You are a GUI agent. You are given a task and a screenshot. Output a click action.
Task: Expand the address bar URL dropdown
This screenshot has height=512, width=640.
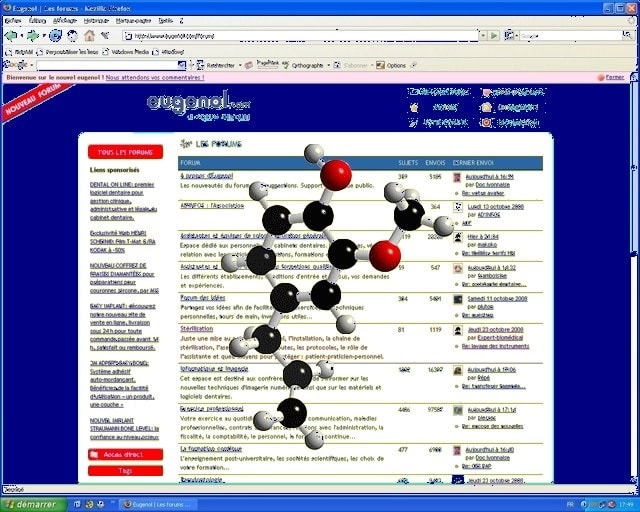[x=483, y=36]
